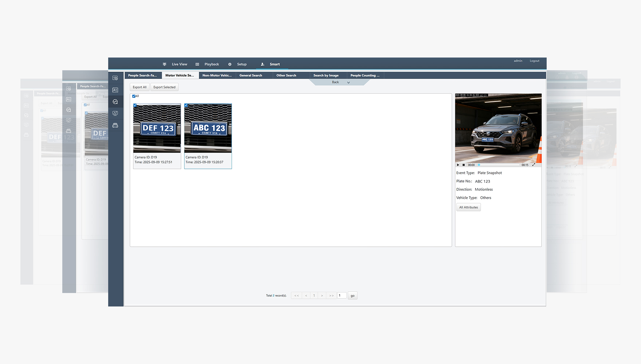Viewport: 641px width, 364px height.
Task: Stop the video playback
Action: point(464,165)
